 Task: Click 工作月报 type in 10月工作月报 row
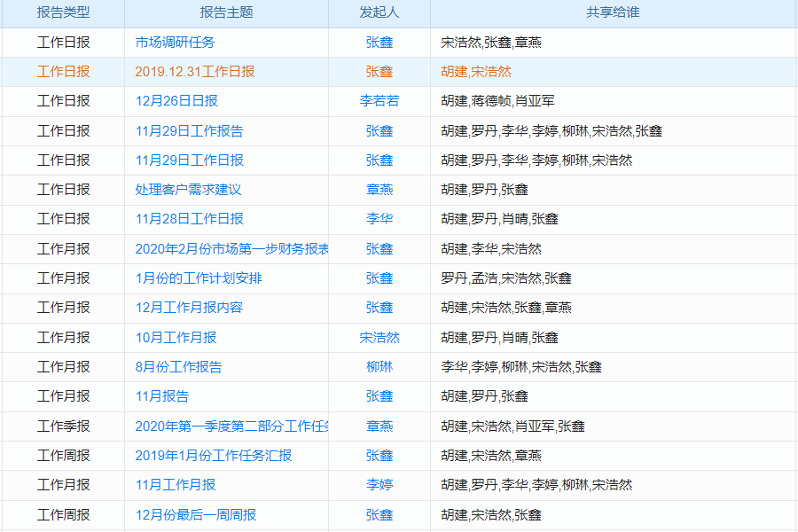tap(64, 338)
